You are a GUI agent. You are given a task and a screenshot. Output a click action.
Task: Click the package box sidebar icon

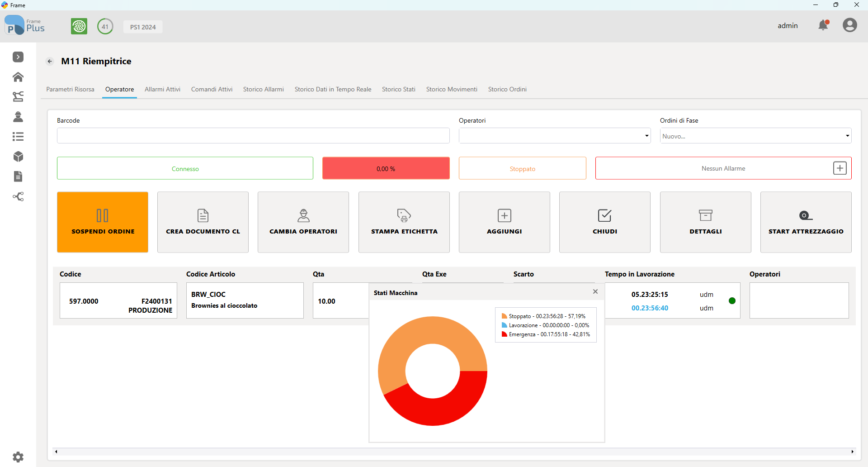pos(18,157)
